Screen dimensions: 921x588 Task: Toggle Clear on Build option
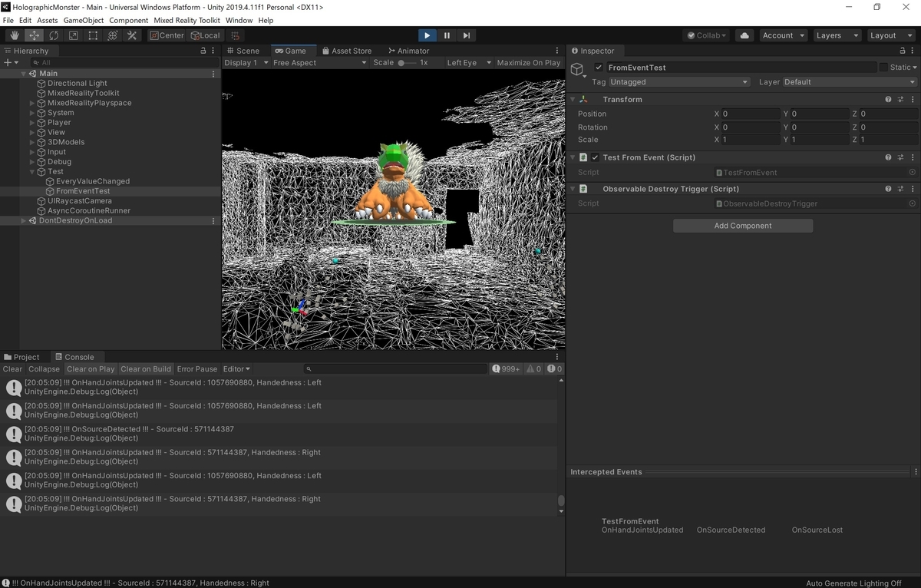[146, 369]
